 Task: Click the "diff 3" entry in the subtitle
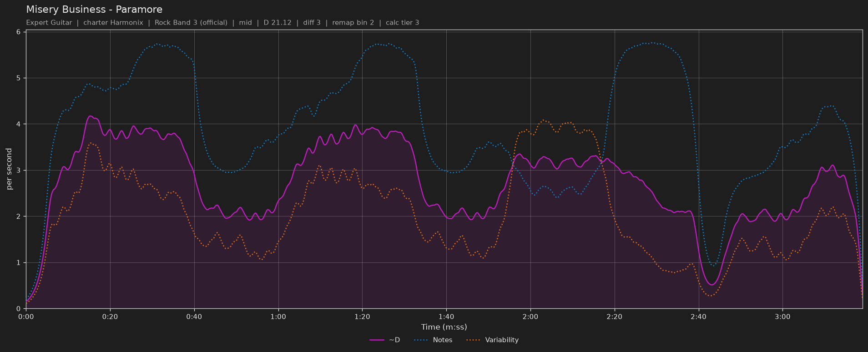[x=312, y=23]
